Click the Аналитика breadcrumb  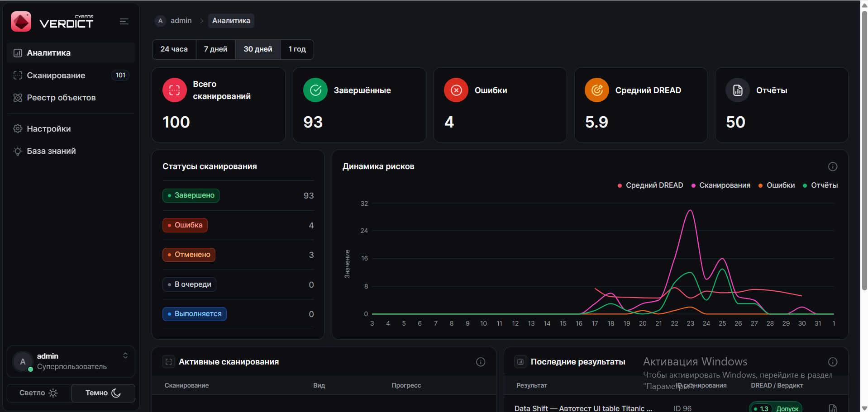231,21
